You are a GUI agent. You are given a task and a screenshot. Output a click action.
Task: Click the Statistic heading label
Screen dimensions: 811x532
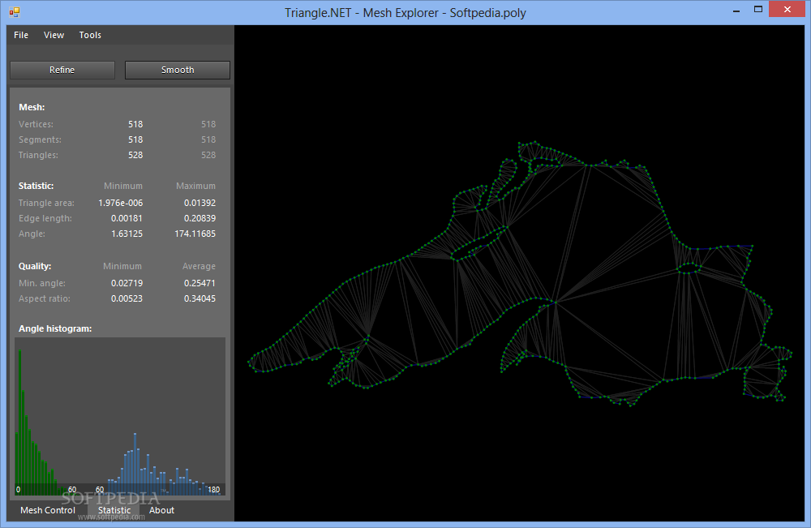[36, 187]
